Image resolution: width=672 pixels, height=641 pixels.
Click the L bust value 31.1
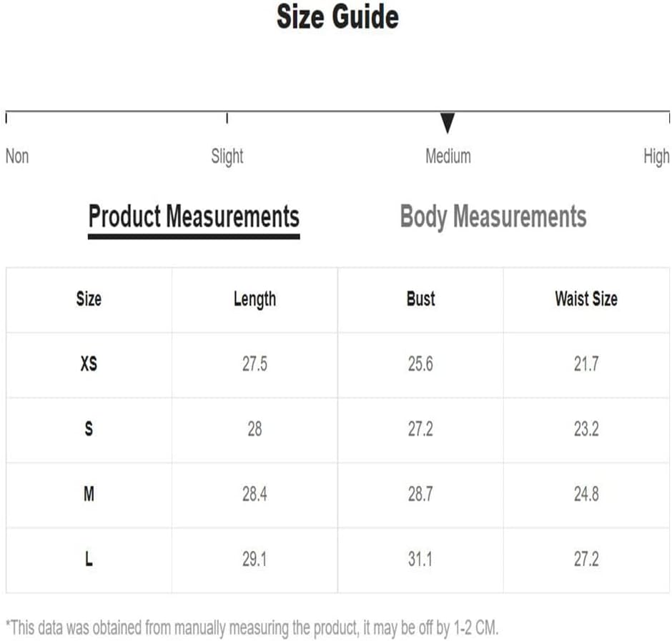pyautogui.click(x=420, y=559)
